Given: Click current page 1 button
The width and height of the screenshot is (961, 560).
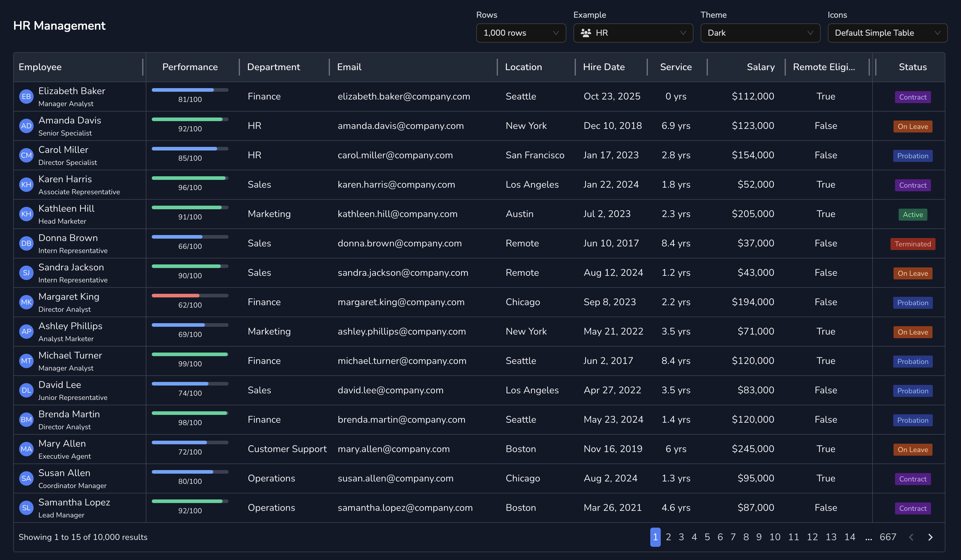Looking at the screenshot, I should 655,537.
